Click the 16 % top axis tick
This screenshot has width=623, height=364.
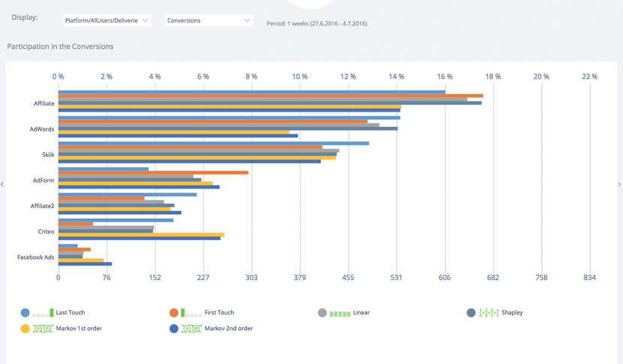tap(444, 77)
